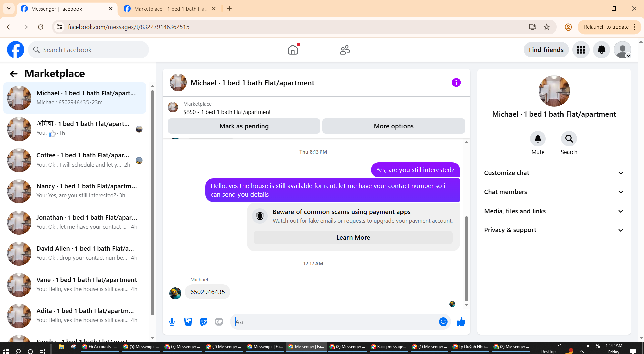
Task: Open the emoji picker smiley icon
Action: click(443, 322)
